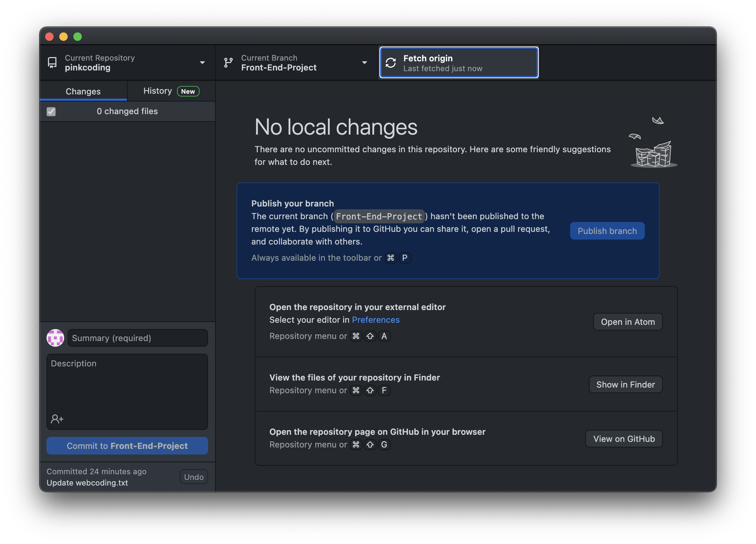Click Open in Atom button

coord(627,321)
